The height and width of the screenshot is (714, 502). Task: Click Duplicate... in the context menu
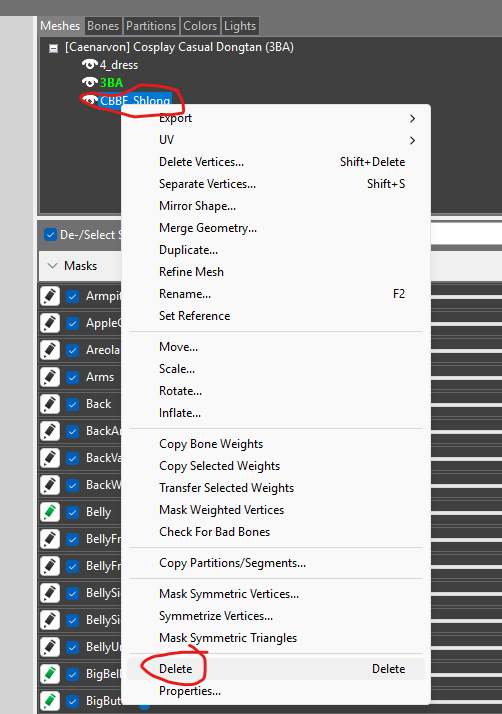pyautogui.click(x=276, y=250)
